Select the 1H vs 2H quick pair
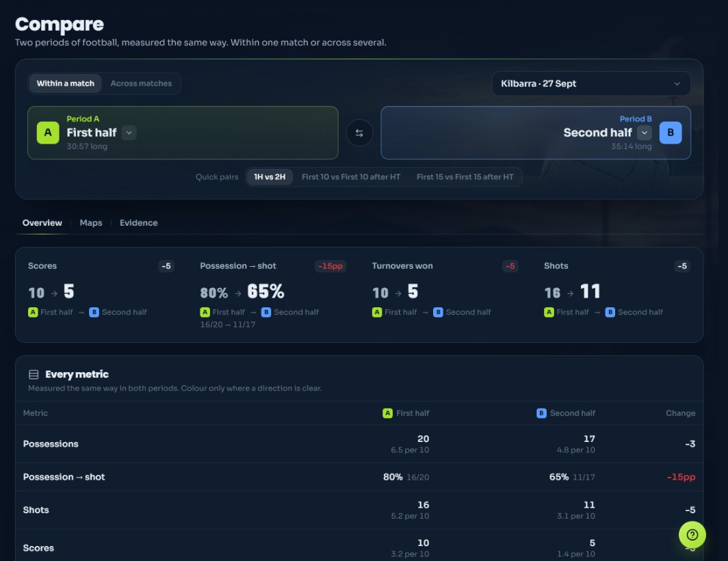The width and height of the screenshot is (728, 561). [270, 177]
